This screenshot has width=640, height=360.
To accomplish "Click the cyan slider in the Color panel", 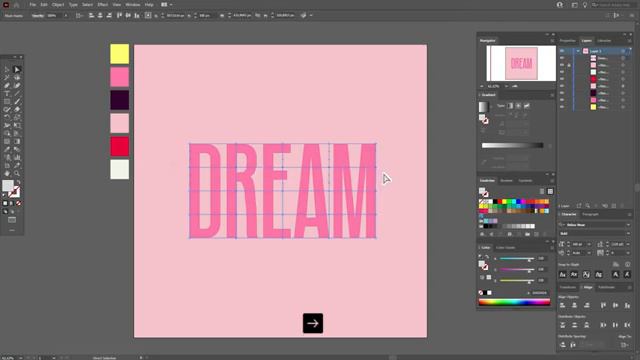I will pyautogui.click(x=516, y=259).
